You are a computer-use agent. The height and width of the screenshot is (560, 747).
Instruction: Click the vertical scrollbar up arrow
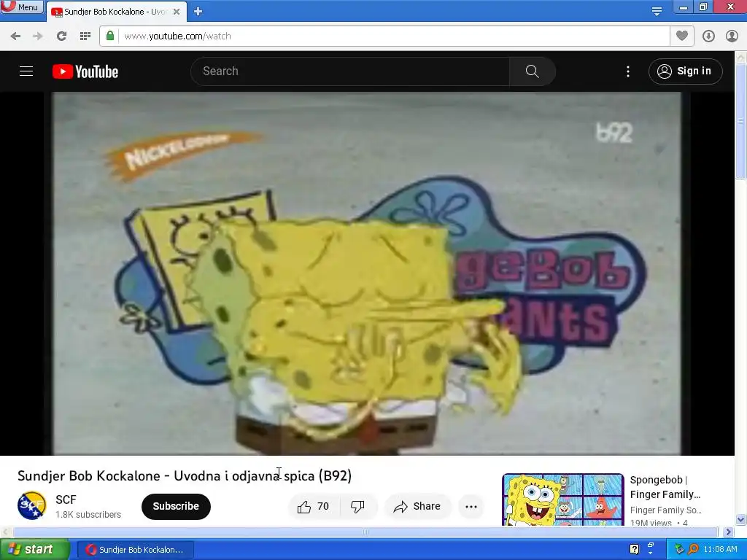click(741, 57)
